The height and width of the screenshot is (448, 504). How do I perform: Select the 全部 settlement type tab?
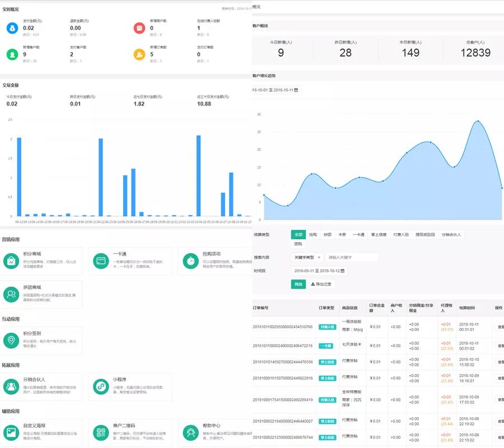pos(298,235)
